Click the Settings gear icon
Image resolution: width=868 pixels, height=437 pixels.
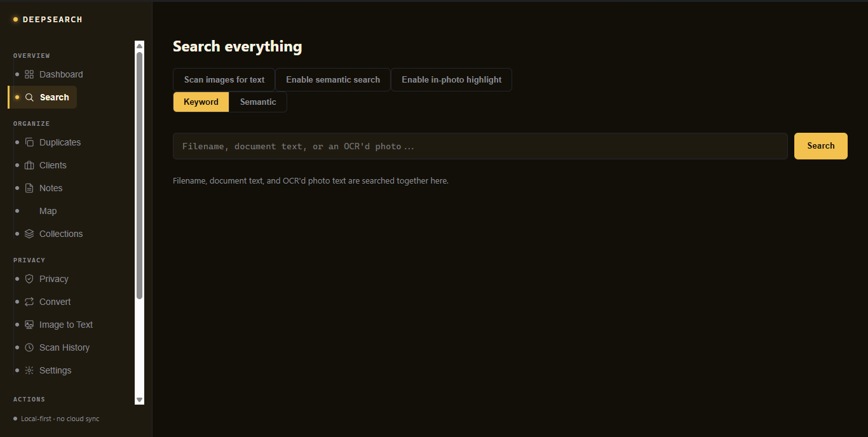29,370
